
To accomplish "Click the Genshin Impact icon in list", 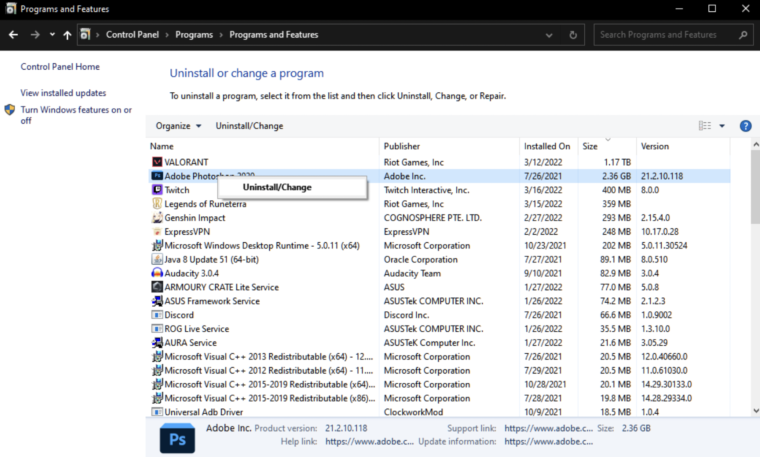I will 157,218.
